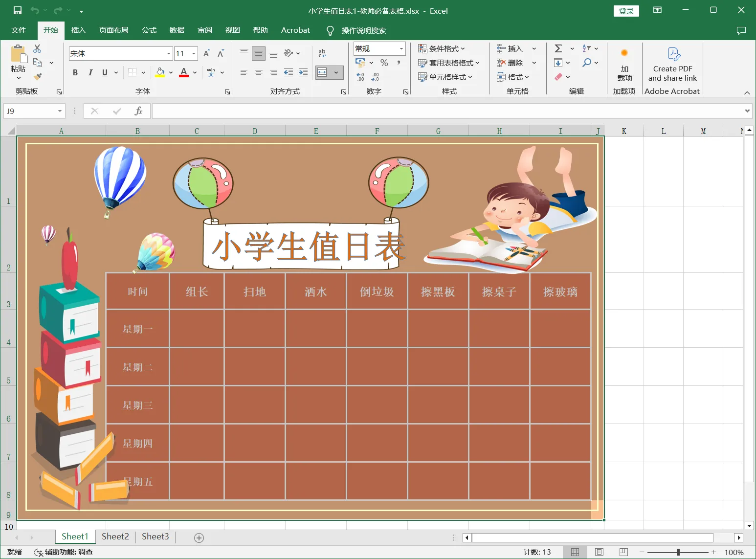Open the Sheet3 worksheet tab
Image resolution: width=756 pixels, height=559 pixels.
[x=156, y=537]
